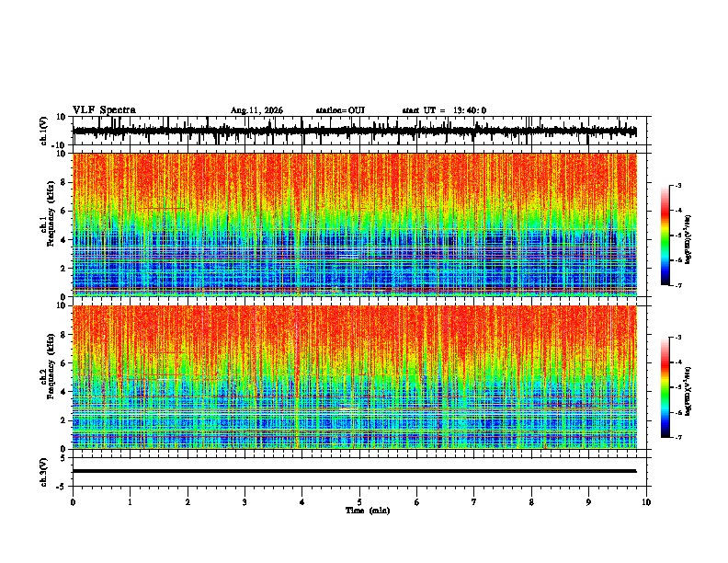Click the "6" kHz tick on ch.2 axis
This screenshot has height=563, width=728.
(x=64, y=362)
